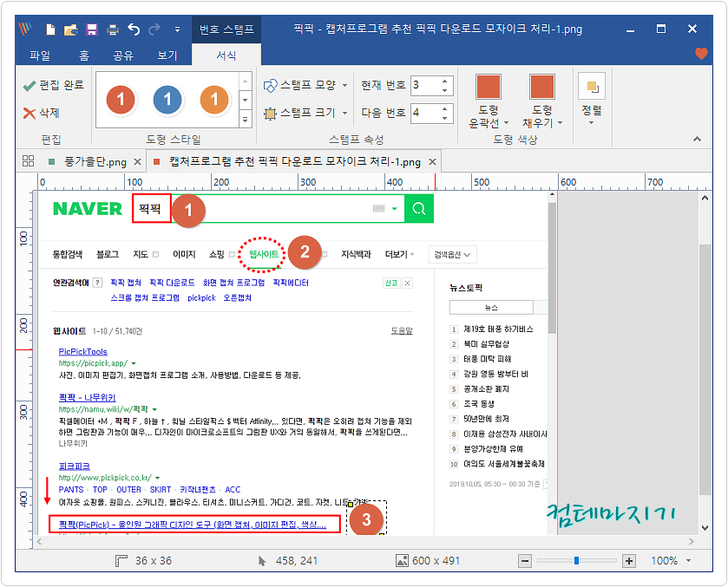The width and height of the screenshot is (728, 587).
Task: Click the zoom out minus button
Action: (525, 561)
